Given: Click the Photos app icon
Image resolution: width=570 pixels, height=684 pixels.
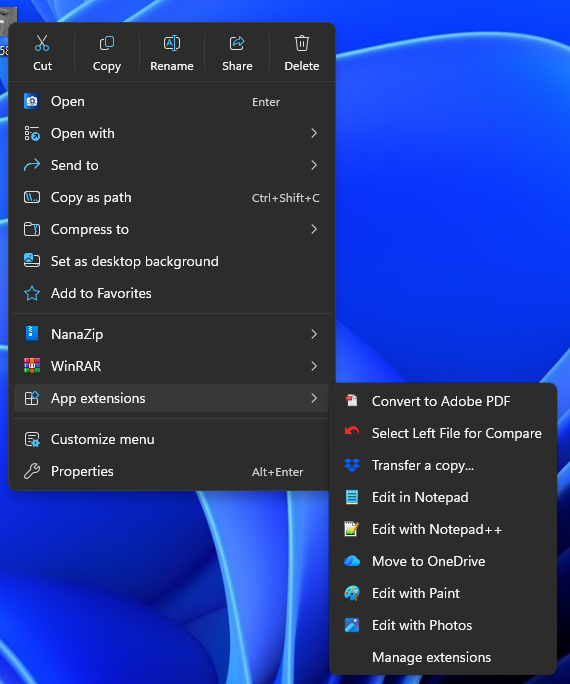Looking at the screenshot, I should coord(352,625).
